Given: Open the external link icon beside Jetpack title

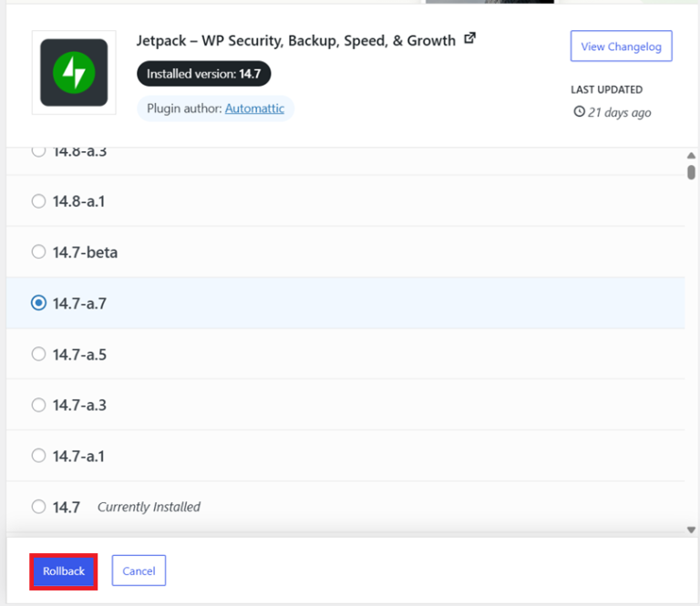Looking at the screenshot, I should coord(469,38).
